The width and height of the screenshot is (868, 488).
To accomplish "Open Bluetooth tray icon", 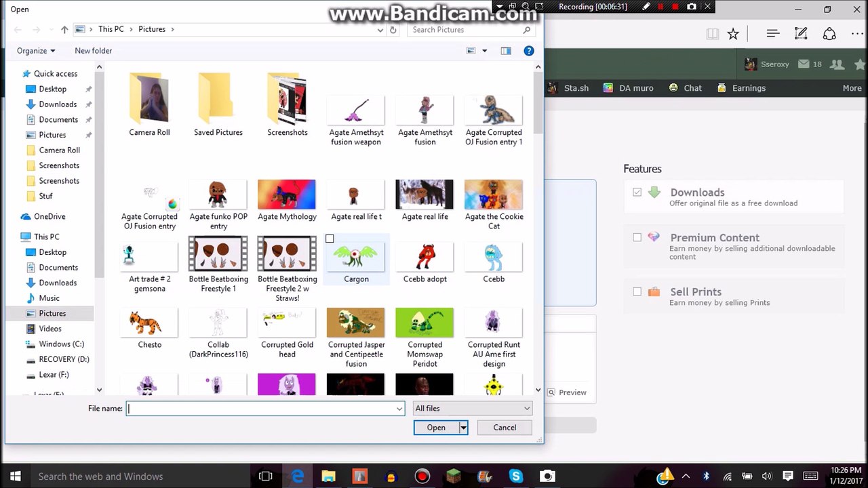I will click(705, 476).
